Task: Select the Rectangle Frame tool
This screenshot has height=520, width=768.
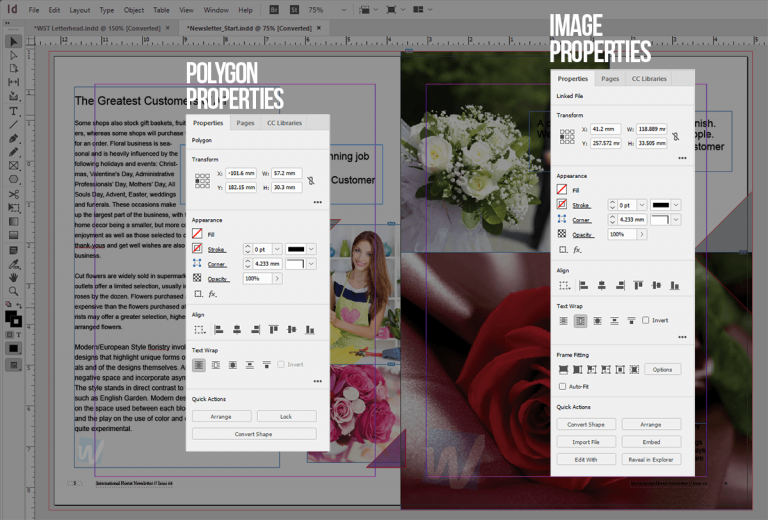Action: (x=14, y=166)
